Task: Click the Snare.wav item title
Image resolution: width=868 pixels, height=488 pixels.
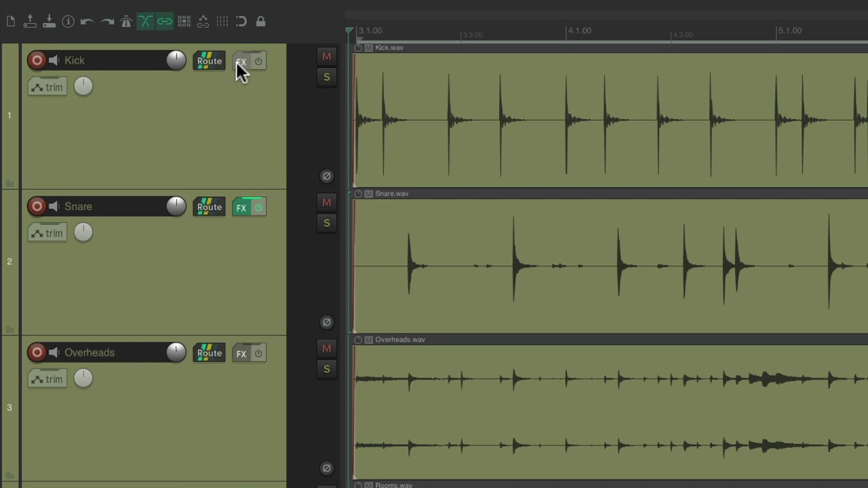Action: [x=391, y=194]
